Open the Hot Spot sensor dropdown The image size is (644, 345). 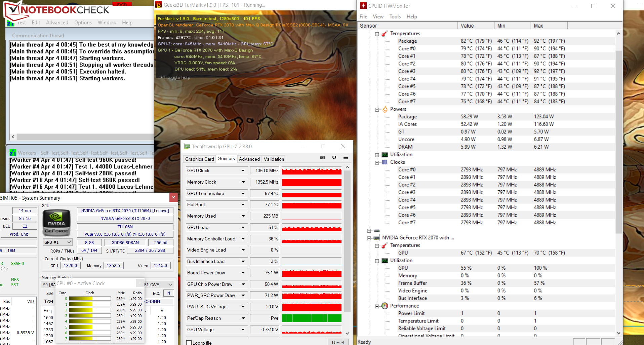tap(243, 204)
